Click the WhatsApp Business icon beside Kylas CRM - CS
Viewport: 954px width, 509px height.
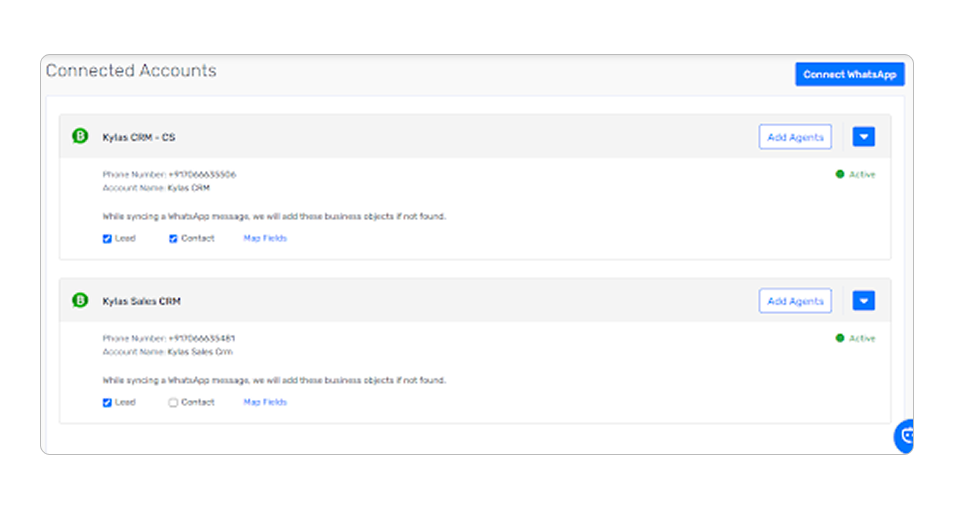point(80,137)
